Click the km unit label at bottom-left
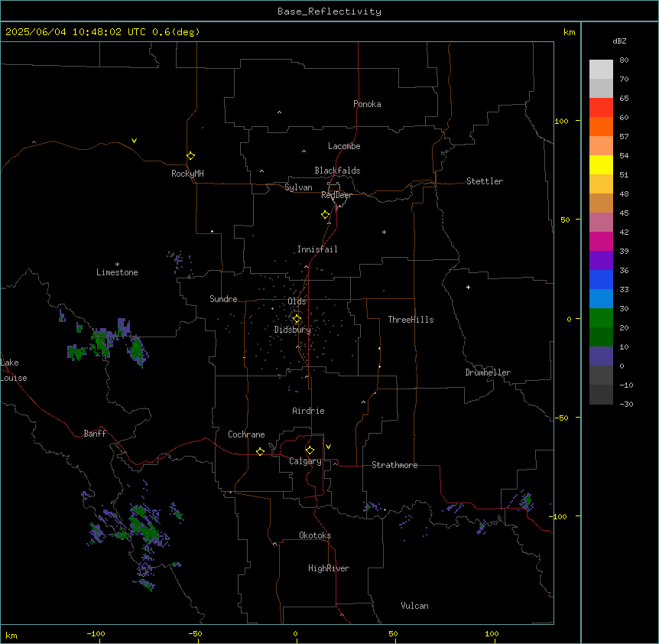This screenshot has height=644, width=659. tap(11, 635)
